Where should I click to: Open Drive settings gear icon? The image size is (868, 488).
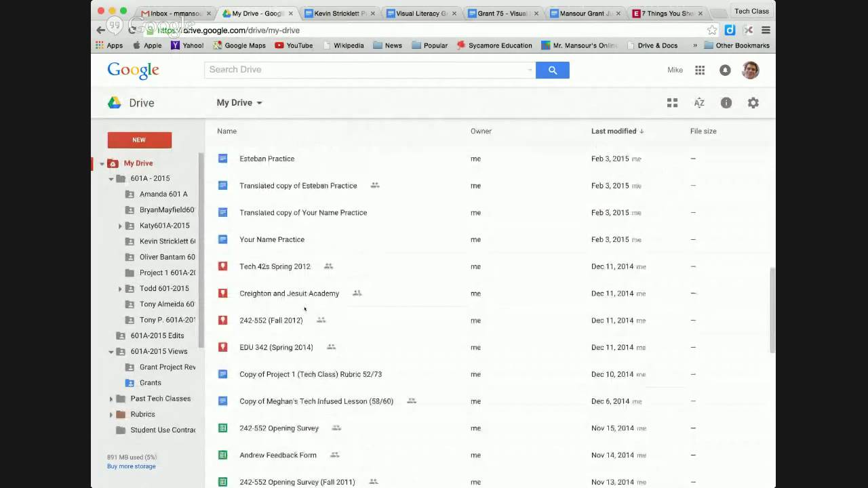753,103
